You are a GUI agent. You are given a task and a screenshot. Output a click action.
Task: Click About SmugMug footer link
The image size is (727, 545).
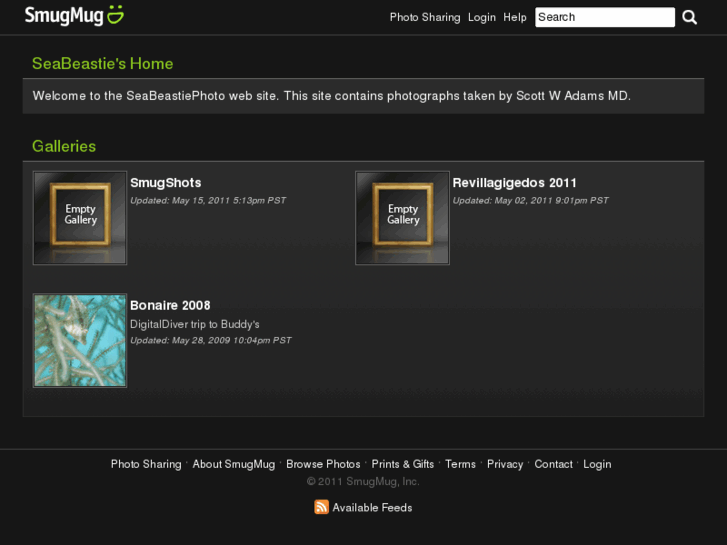point(234,464)
